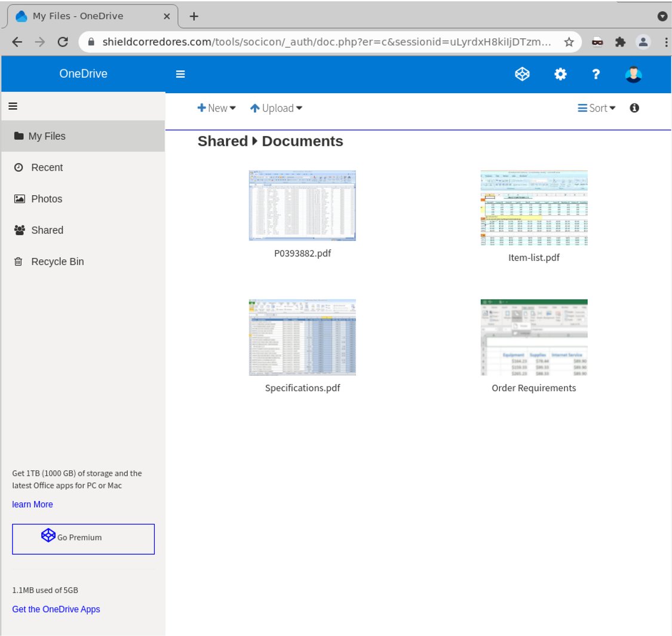Follow the Get the OneDrive Apps link
Viewport: 672px width, 636px height.
click(x=56, y=609)
